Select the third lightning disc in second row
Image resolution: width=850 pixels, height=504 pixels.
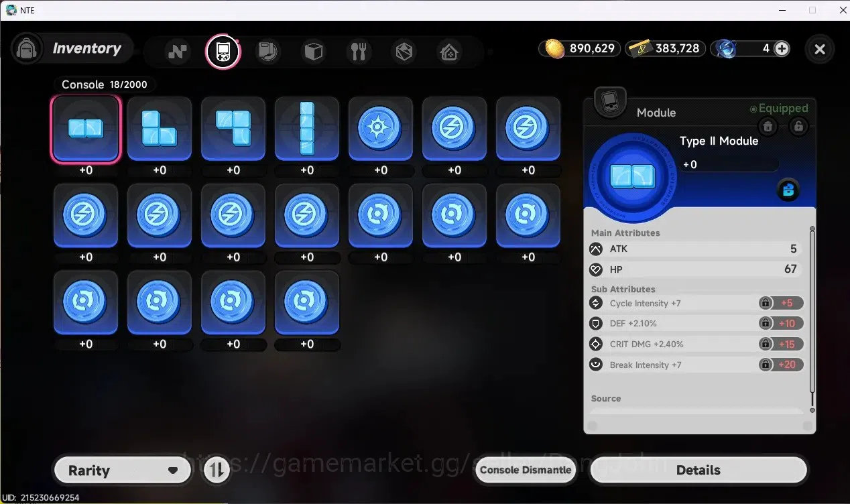pos(233,216)
